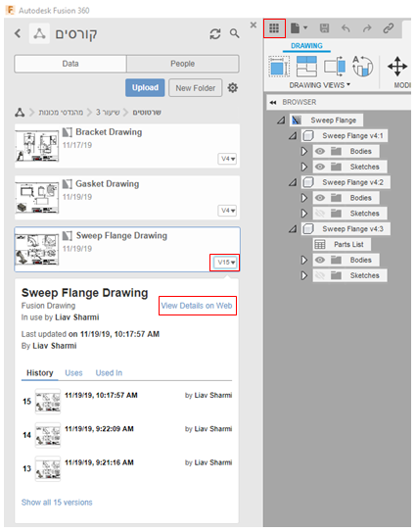Select the Parts List tree item

[342, 244]
